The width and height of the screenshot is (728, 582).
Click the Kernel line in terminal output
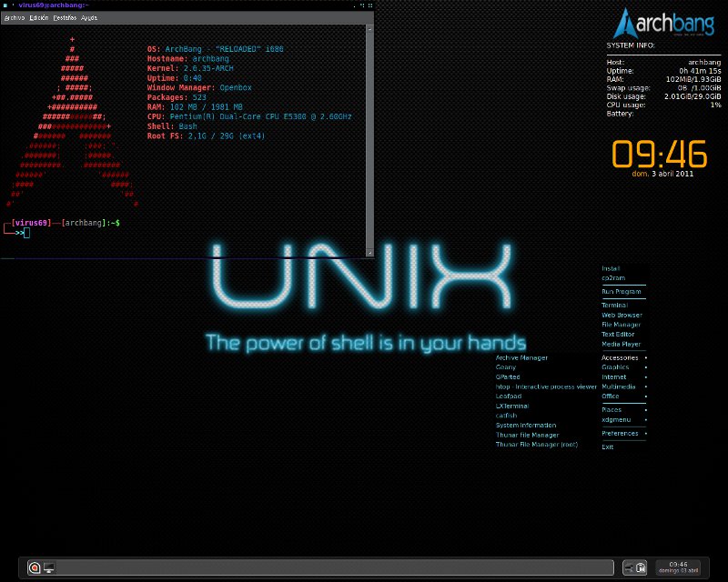click(190, 68)
